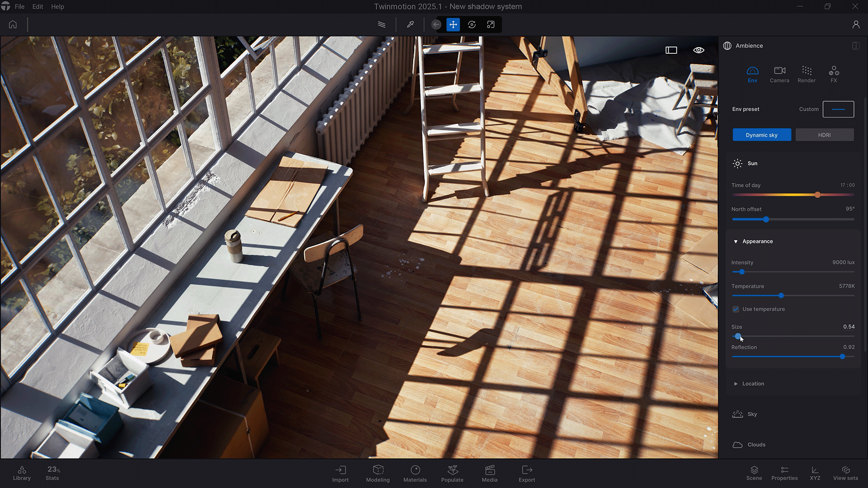Adjust the North offset slider
Screen dimensions: 868x488
(x=793, y=219)
